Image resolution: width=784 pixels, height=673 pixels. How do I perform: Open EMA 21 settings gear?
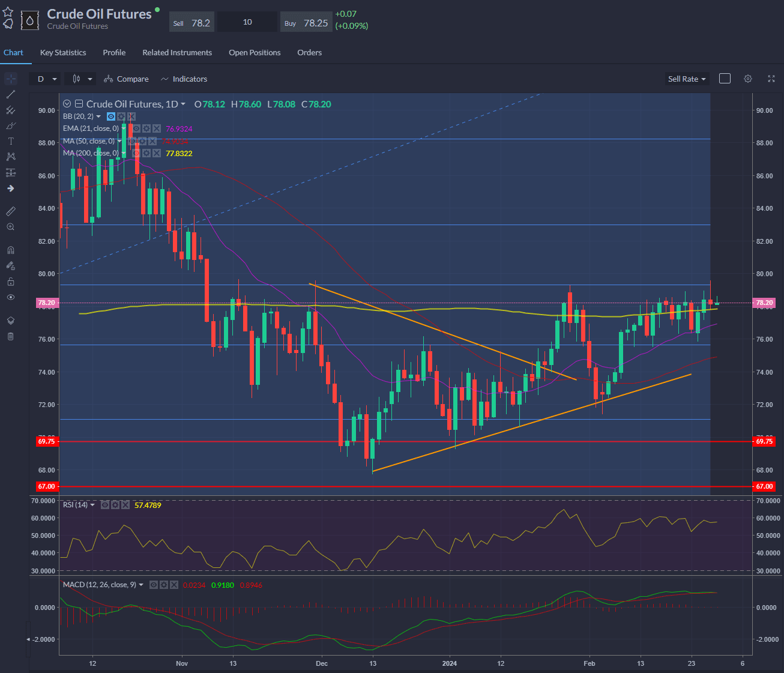[x=146, y=128]
